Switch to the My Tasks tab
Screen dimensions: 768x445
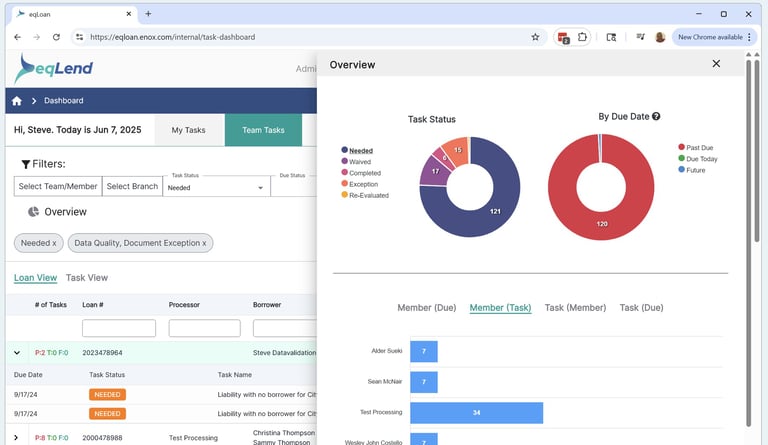pyautogui.click(x=189, y=130)
